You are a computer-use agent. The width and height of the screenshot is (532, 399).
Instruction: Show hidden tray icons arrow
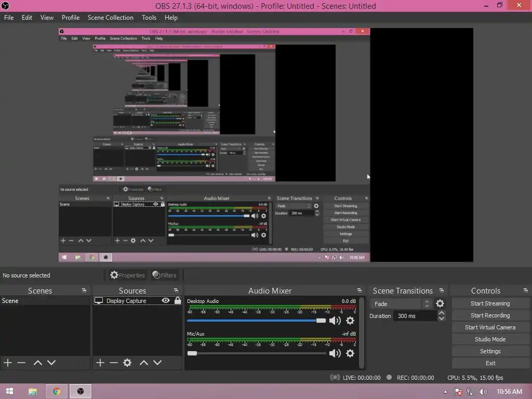(x=445, y=392)
